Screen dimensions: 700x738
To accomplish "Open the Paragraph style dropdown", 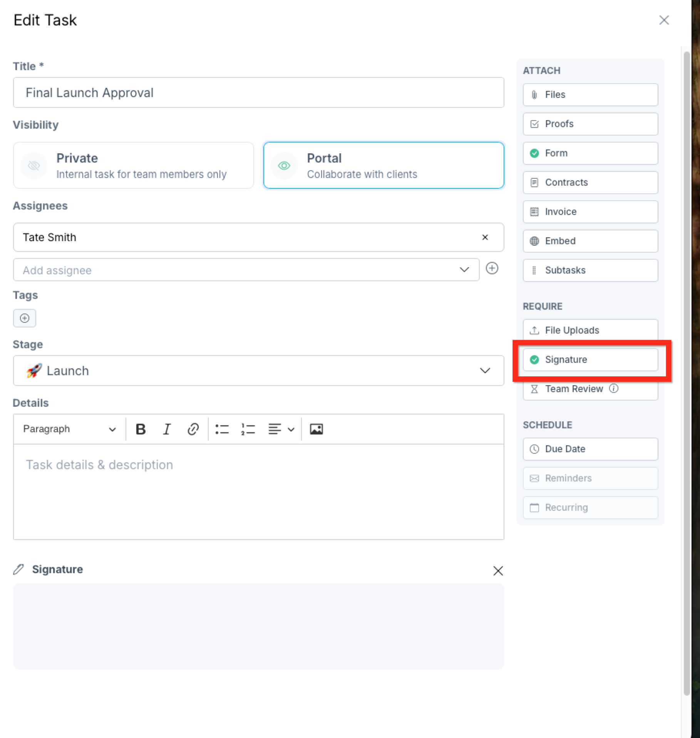I will [x=69, y=429].
